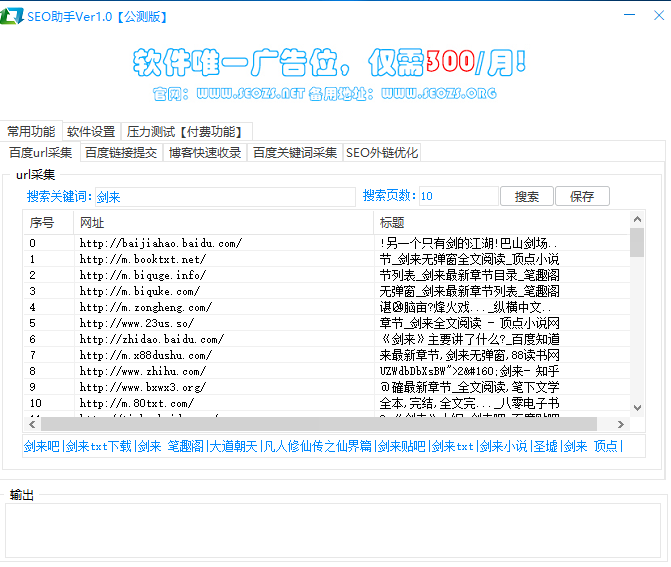Viewport: 671px width, 567px height.
Task: Select row http://m.80txt.com/
Action: pyautogui.click(x=327, y=403)
